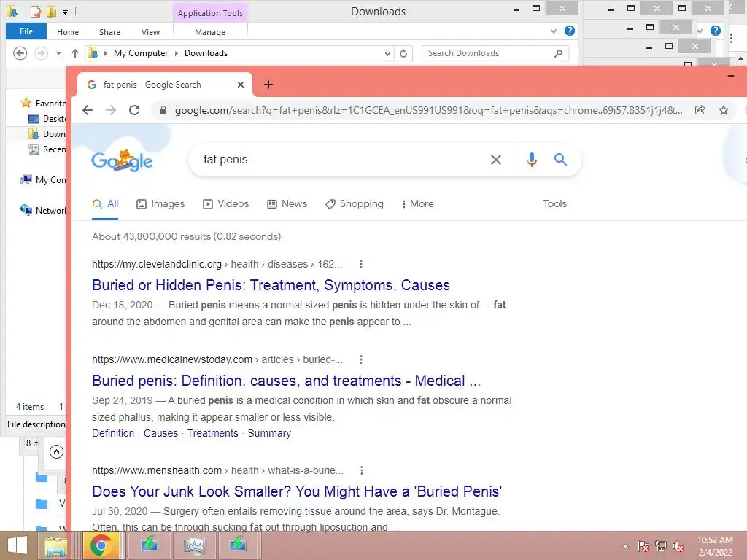The width and height of the screenshot is (747, 560).
Task: Bookmark this tab with the star
Action: (724, 111)
